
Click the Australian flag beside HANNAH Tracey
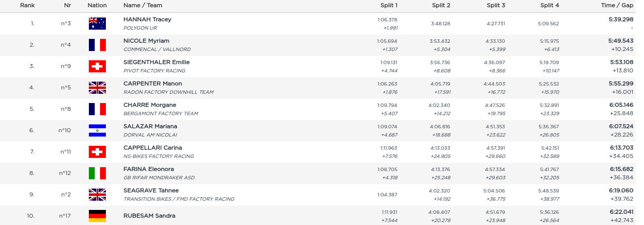[x=97, y=23]
